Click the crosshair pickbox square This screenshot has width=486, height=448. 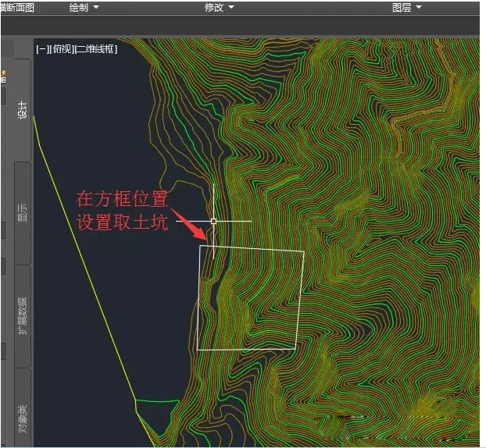pyautogui.click(x=213, y=222)
